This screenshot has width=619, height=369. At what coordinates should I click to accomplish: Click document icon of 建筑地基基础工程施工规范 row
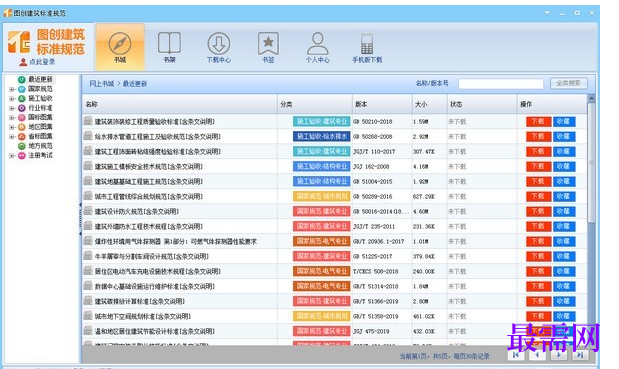click(88, 181)
